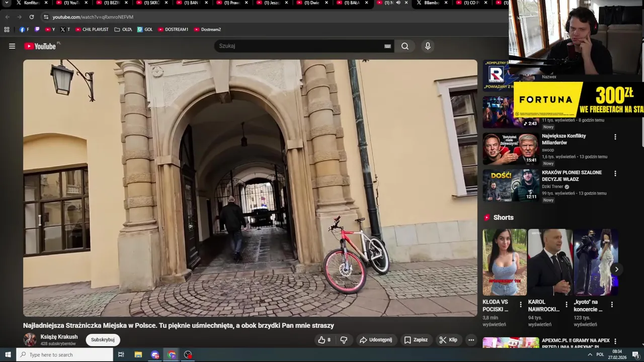Open options for kyoto na koncercie short
The image size is (644, 362).
click(x=612, y=305)
